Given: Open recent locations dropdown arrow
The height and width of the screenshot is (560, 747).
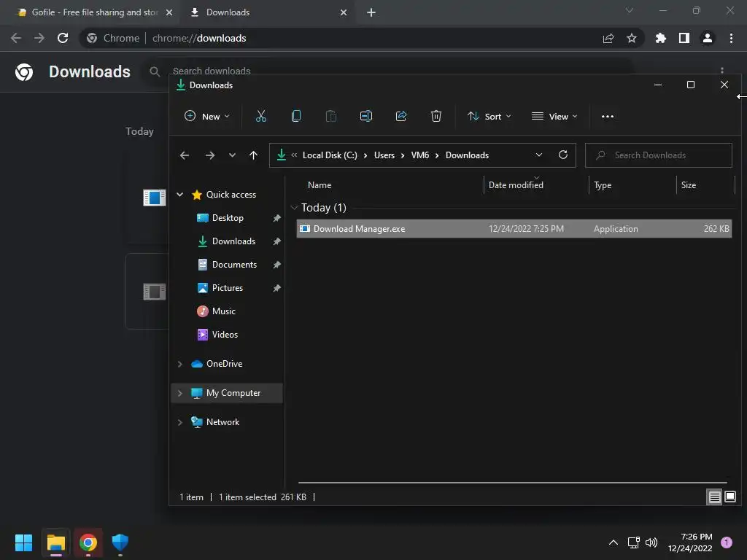Looking at the screenshot, I should click(232, 155).
